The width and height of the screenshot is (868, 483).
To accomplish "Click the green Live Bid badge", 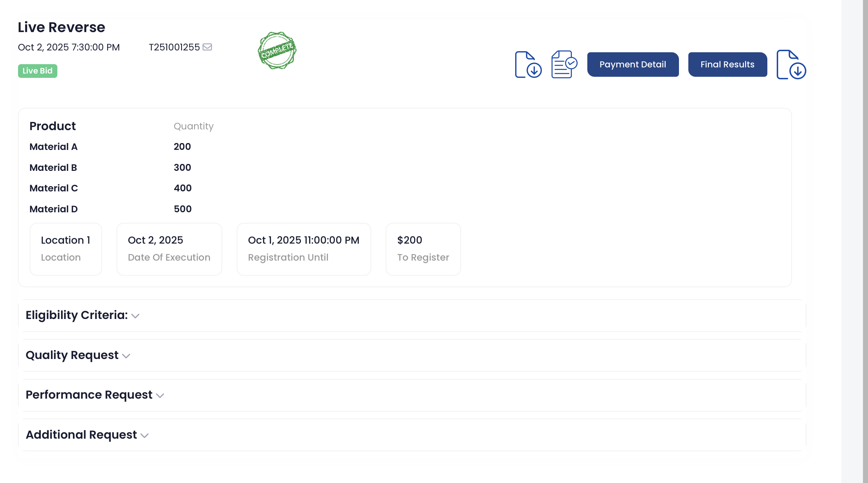I will [38, 71].
